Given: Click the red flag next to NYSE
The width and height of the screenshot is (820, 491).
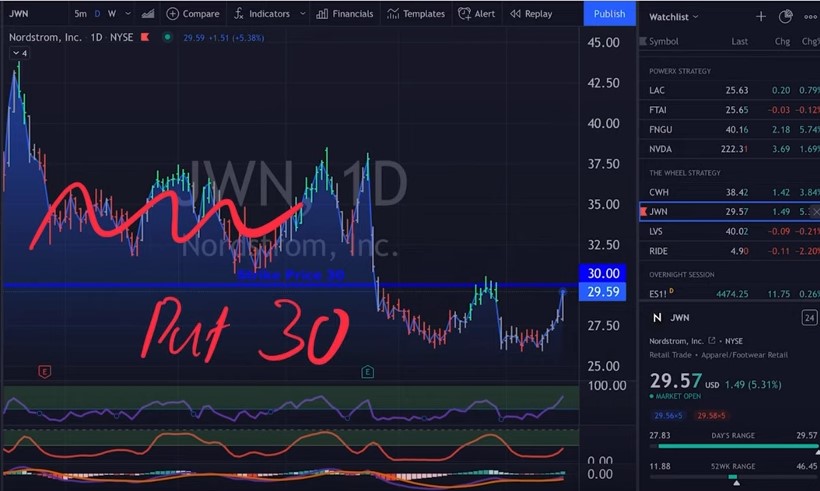Looking at the screenshot, I should pyautogui.click(x=145, y=37).
